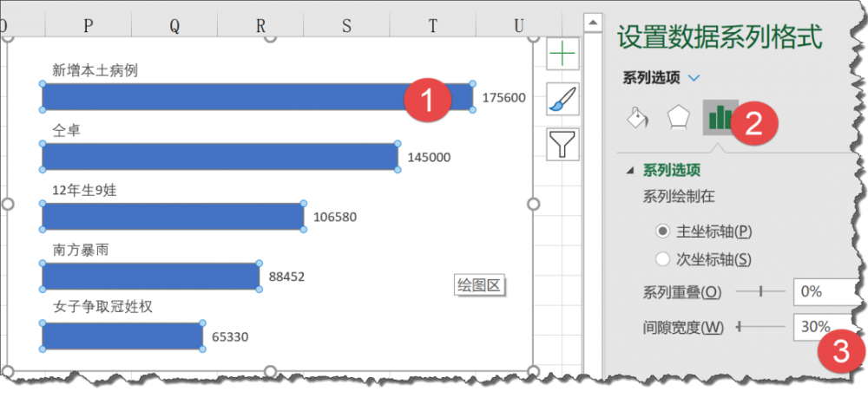868x398 pixels.
Task: Open Chart Elements plus button
Action: 562,54
